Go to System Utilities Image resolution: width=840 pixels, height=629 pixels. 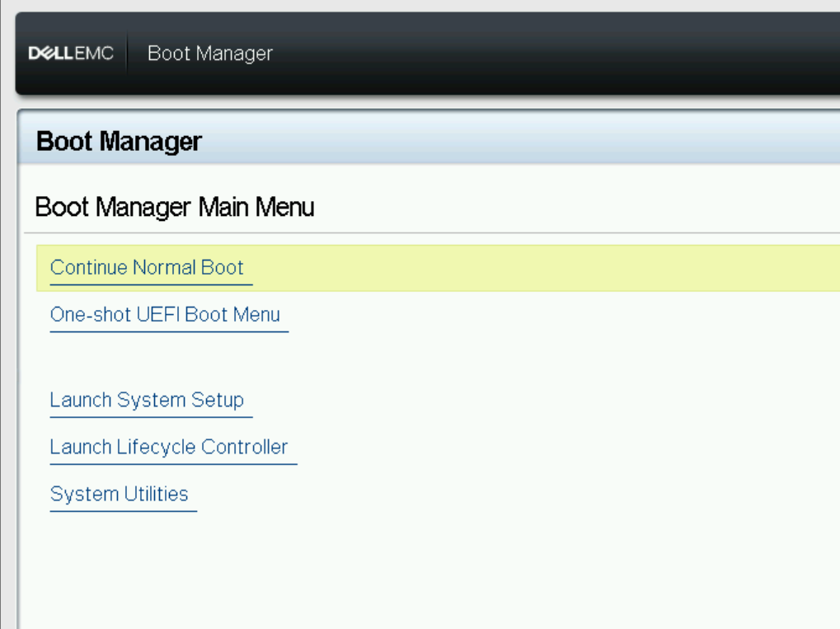pyautogui.click(x=119, y=495)
